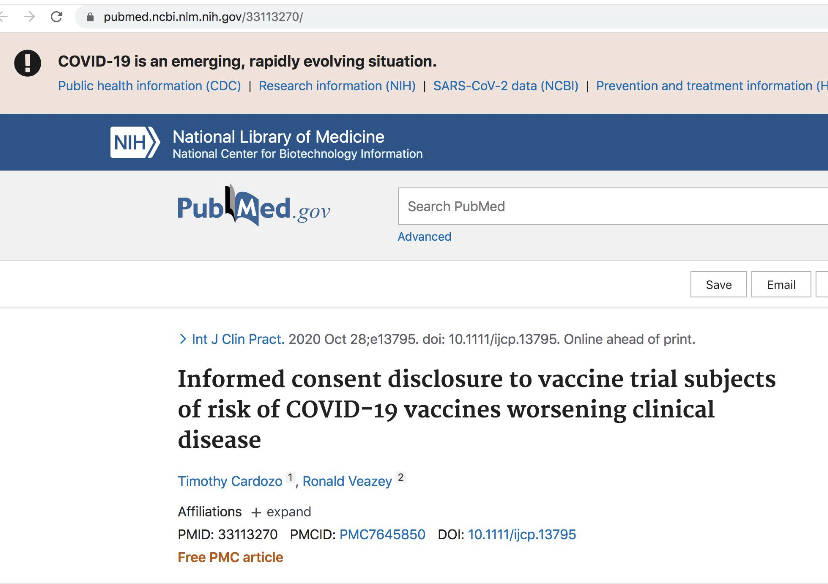The image size is (828, 584).
Task: Open author Timothy Cardozo's link
Action: click(231, 482)
